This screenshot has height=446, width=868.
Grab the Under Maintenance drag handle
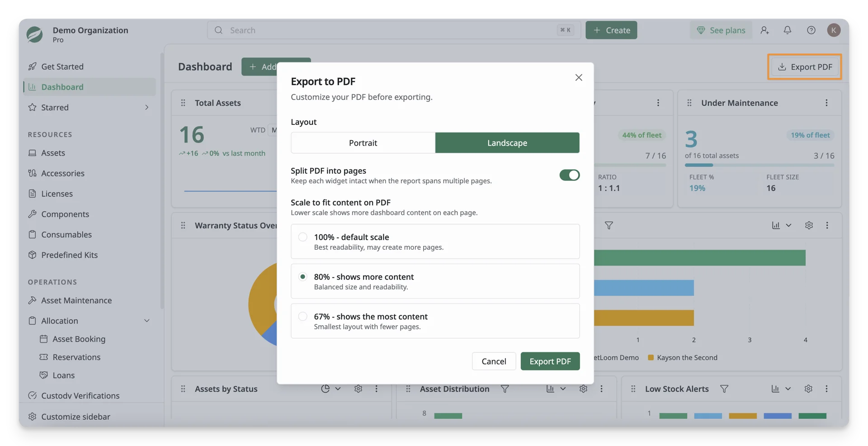tap(689, 103)
